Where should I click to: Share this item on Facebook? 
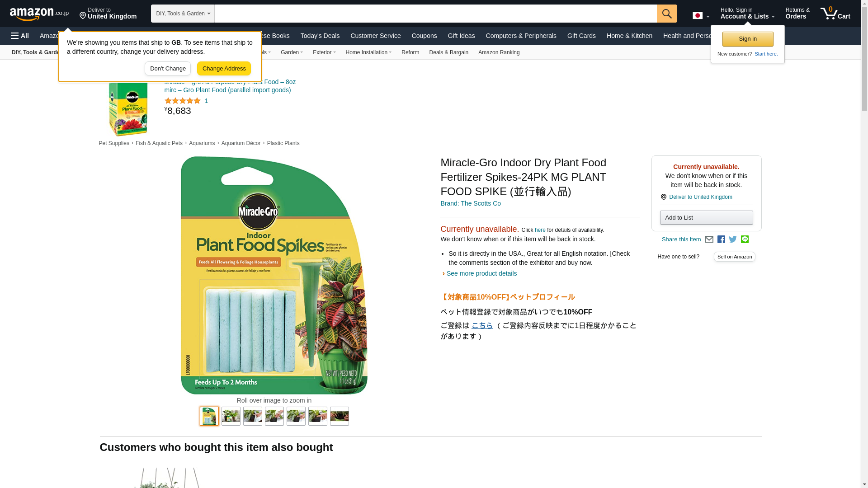point(721,239)
